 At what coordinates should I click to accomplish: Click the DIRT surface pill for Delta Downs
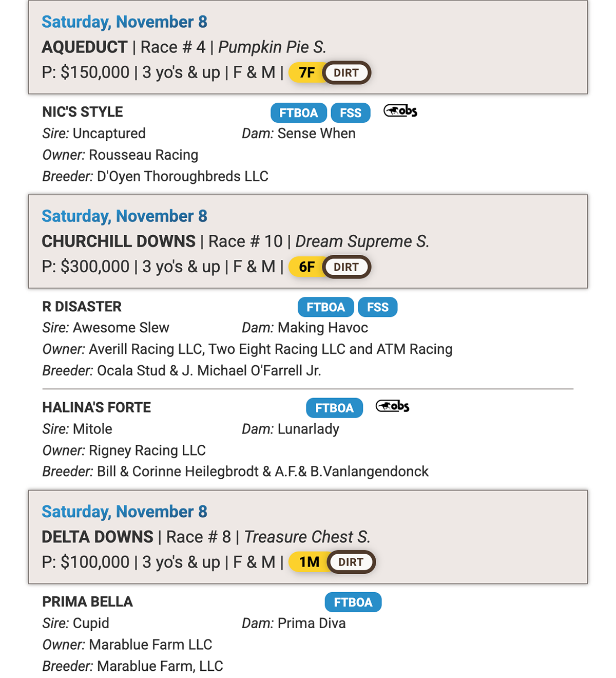tap(351, 562)
